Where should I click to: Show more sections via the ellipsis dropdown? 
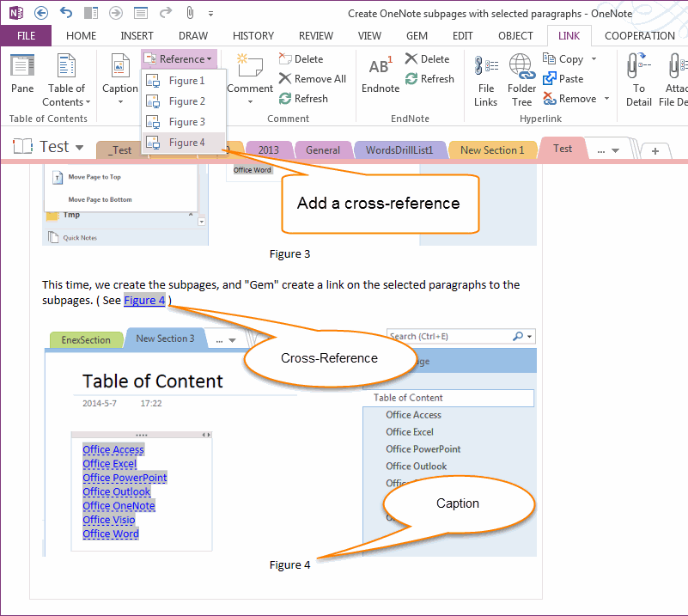click(x=608, y=150)
